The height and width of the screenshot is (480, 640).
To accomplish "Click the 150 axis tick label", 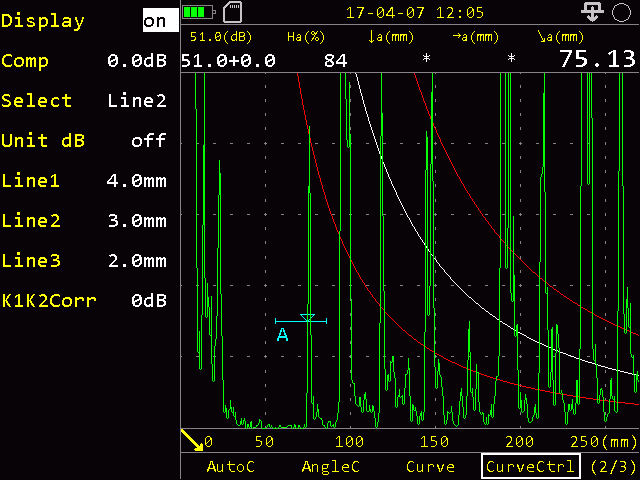I will pyautogui.click(x=434, y=442).
